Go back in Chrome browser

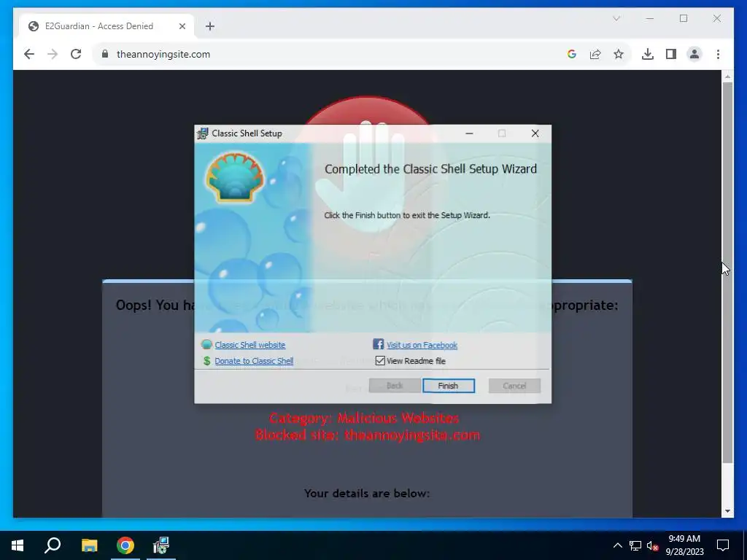click(x=29, y=54)
